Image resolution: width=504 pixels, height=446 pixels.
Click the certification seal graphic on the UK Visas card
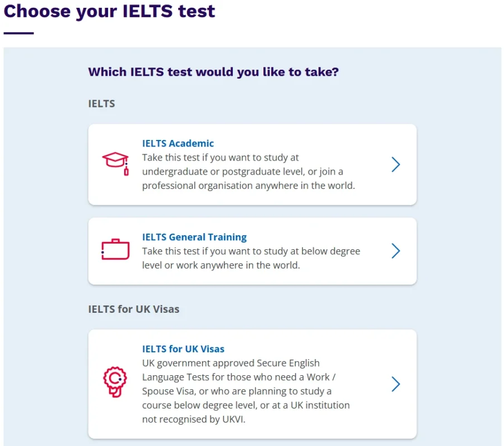[115, 383]
